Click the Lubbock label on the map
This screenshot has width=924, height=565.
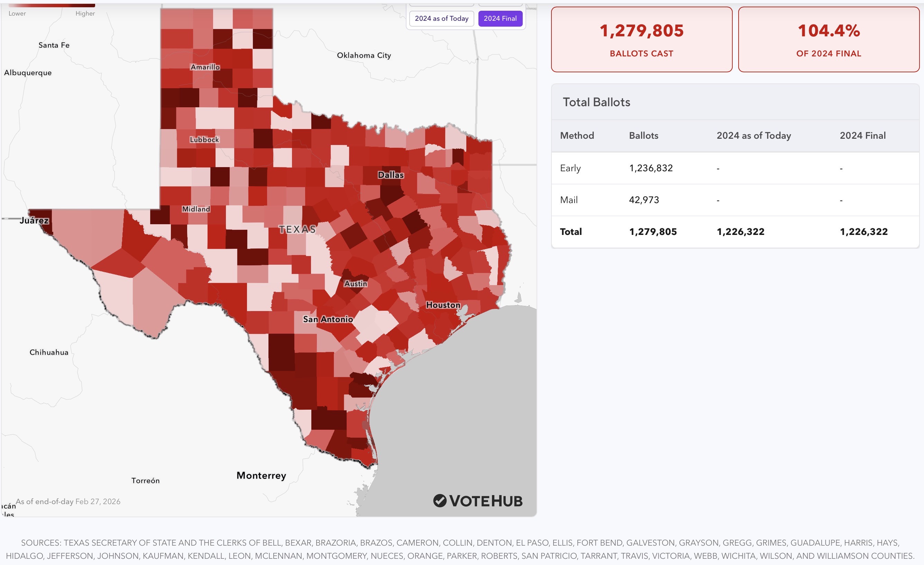click(204, 139)
